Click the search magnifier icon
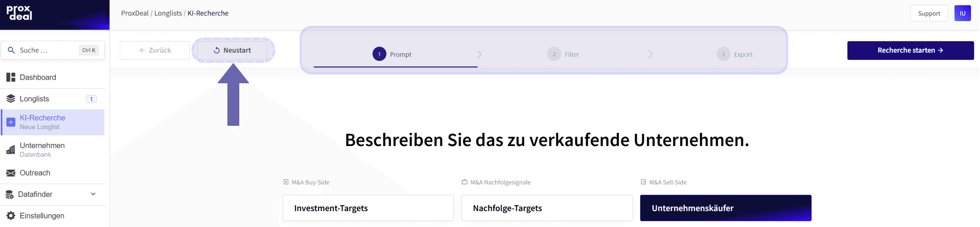 11,50
